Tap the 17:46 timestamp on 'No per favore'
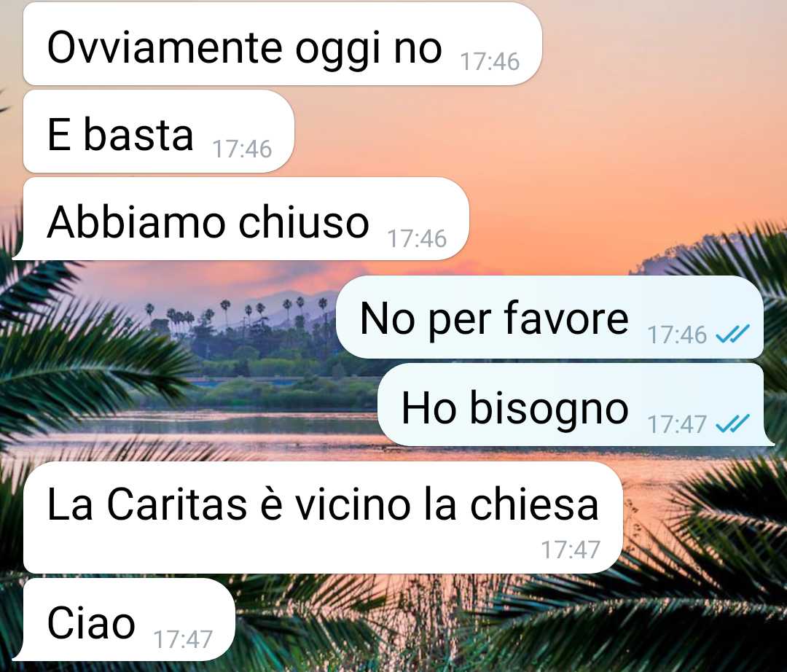Screen dimensions: 787x672 (677, 335)
